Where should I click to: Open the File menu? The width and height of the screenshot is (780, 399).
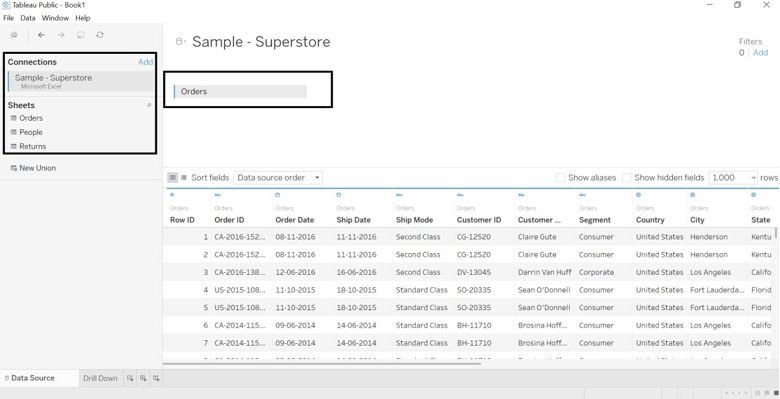[x=8, y=18]
